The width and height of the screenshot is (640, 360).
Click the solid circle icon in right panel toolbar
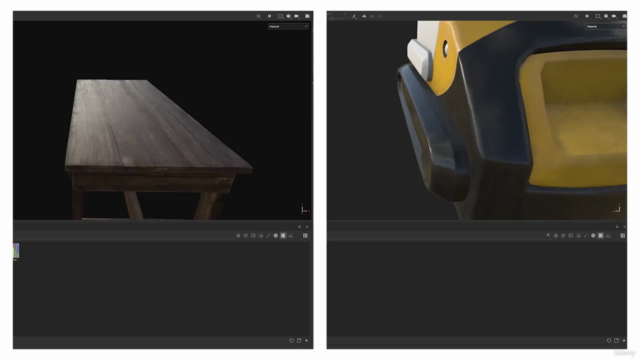593,236
